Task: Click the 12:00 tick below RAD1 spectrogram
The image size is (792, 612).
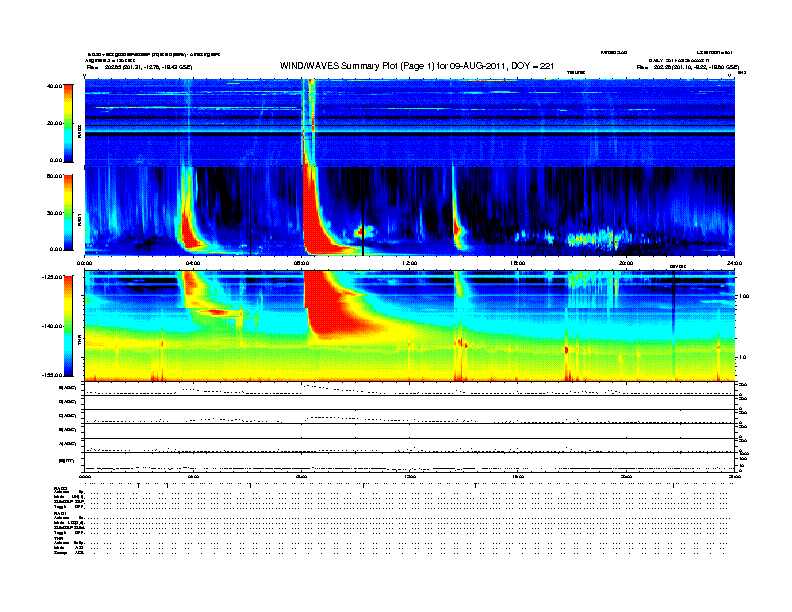Action: [x=410, y=263]
